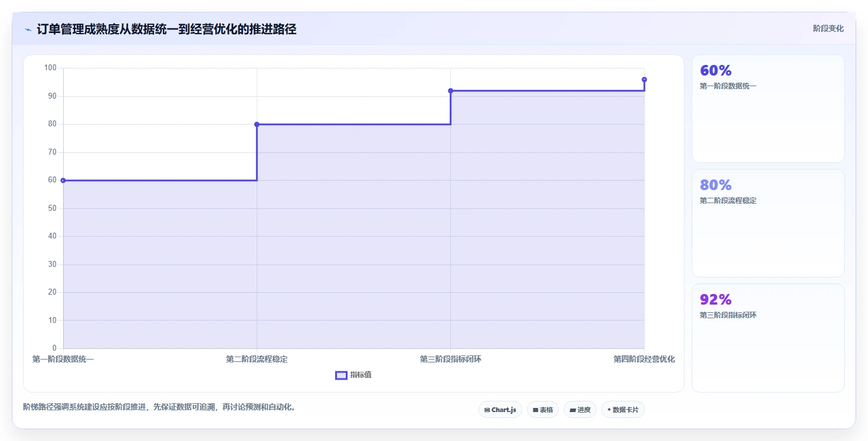Click the x-axis label 第二阶段流程稳定
This screenshot has height=441, width=868.
point(257,359)
